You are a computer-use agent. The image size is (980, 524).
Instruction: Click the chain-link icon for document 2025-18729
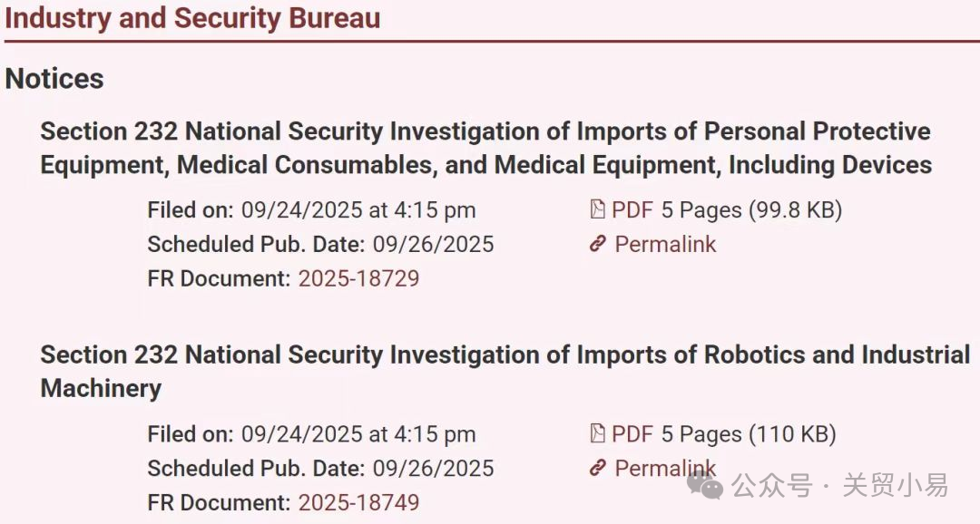[x=597, y=245]
